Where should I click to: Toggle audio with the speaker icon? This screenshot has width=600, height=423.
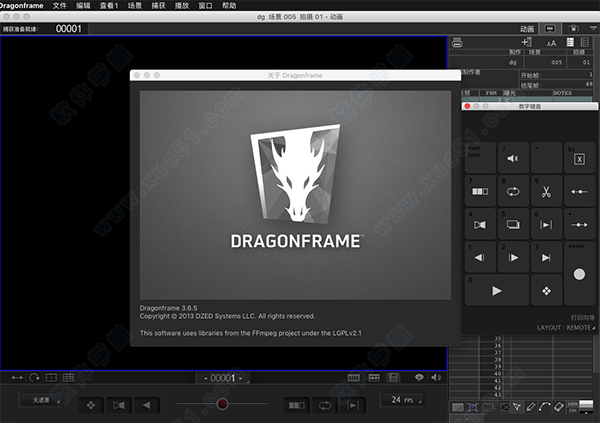[x=436, y=378]
